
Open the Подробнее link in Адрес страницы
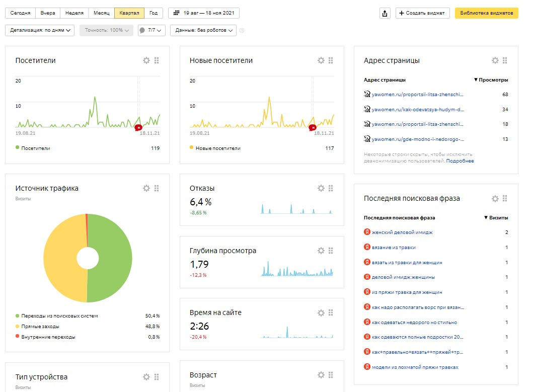point(460,161)
